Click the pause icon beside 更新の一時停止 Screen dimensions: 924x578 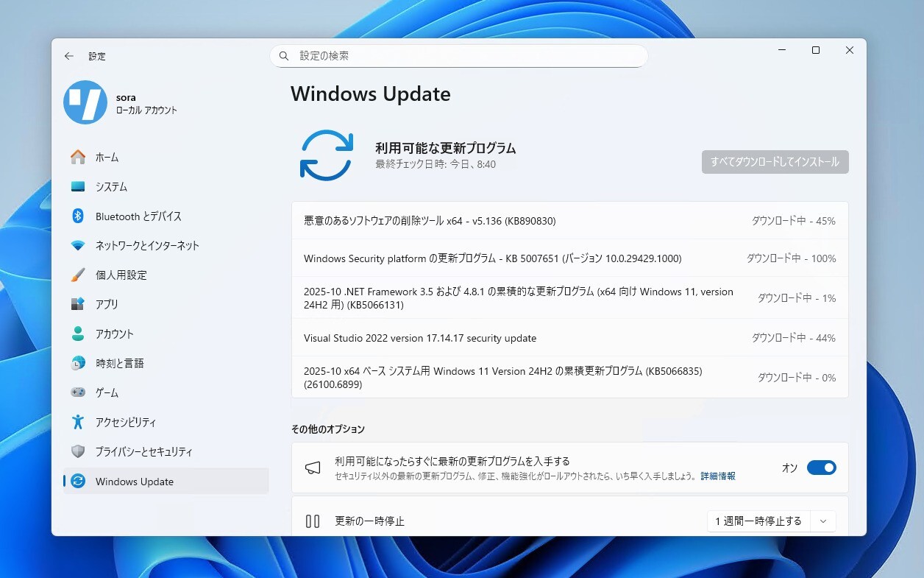[x=313, y=521]
